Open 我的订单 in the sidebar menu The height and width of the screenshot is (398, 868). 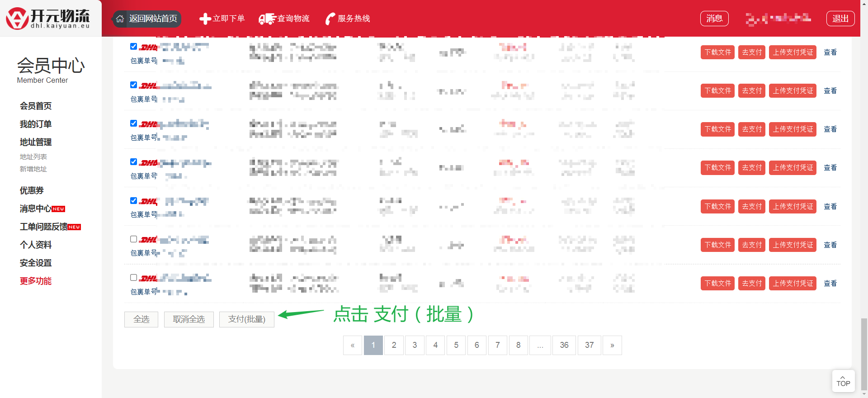point(36,124)
